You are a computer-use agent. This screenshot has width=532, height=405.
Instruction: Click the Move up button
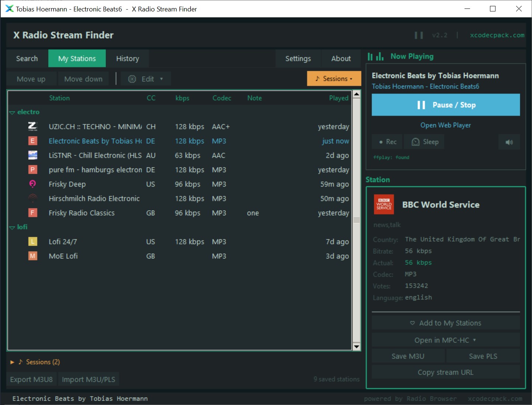pos(31,79)
